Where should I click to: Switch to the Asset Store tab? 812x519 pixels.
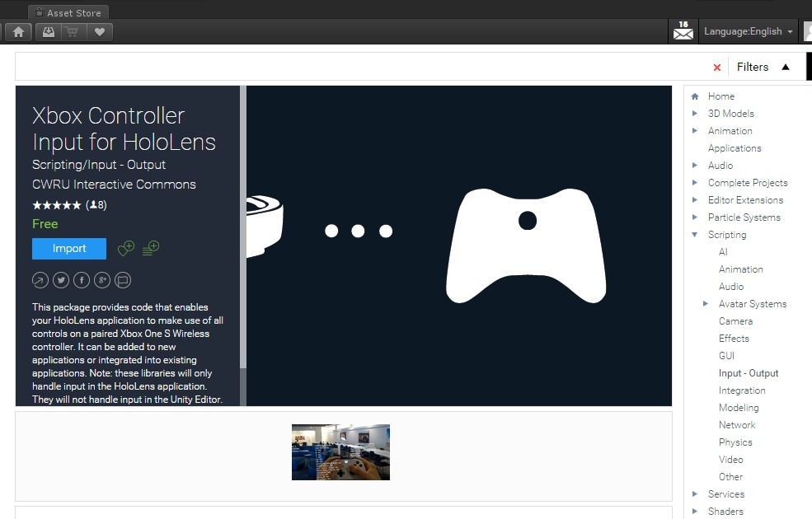click(x=69, y=12)
